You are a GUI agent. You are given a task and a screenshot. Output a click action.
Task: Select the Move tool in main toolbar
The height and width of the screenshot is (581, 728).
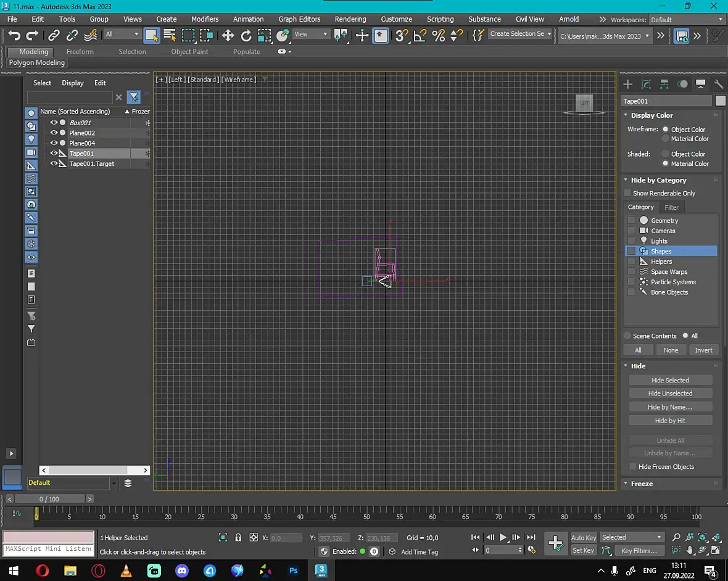coord(228,35)
